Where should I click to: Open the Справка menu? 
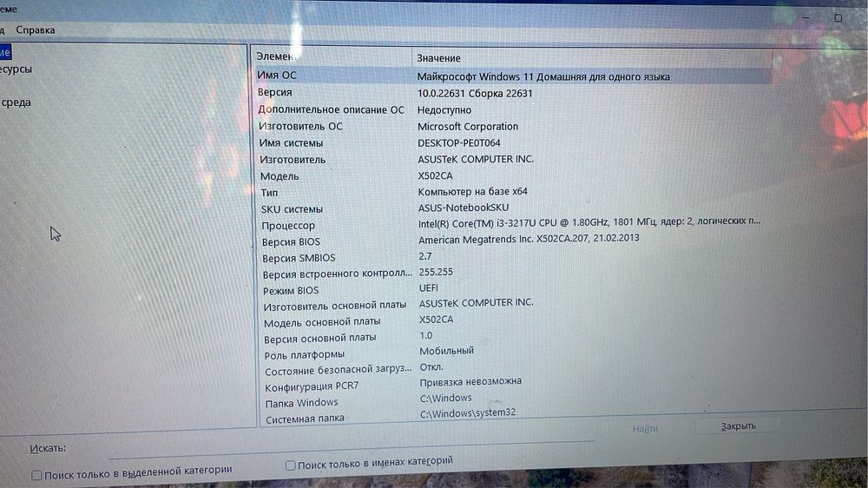[x=36, y=30]
